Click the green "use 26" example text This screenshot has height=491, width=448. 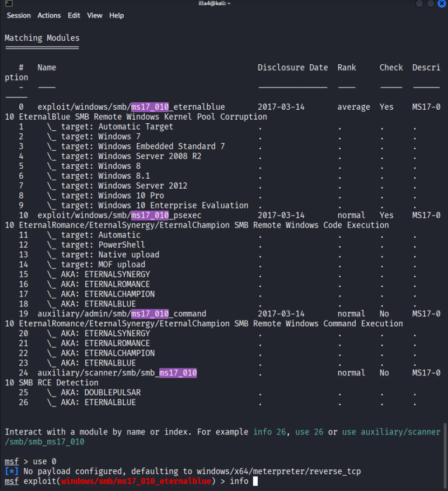pyautogui.click(x=311, y=432)
